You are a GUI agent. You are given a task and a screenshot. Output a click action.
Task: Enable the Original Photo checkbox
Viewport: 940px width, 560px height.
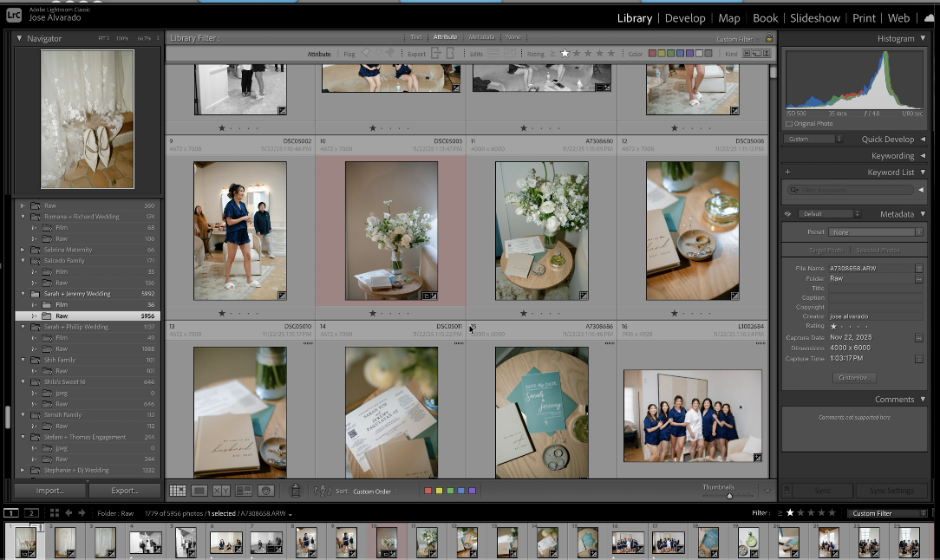789,124
